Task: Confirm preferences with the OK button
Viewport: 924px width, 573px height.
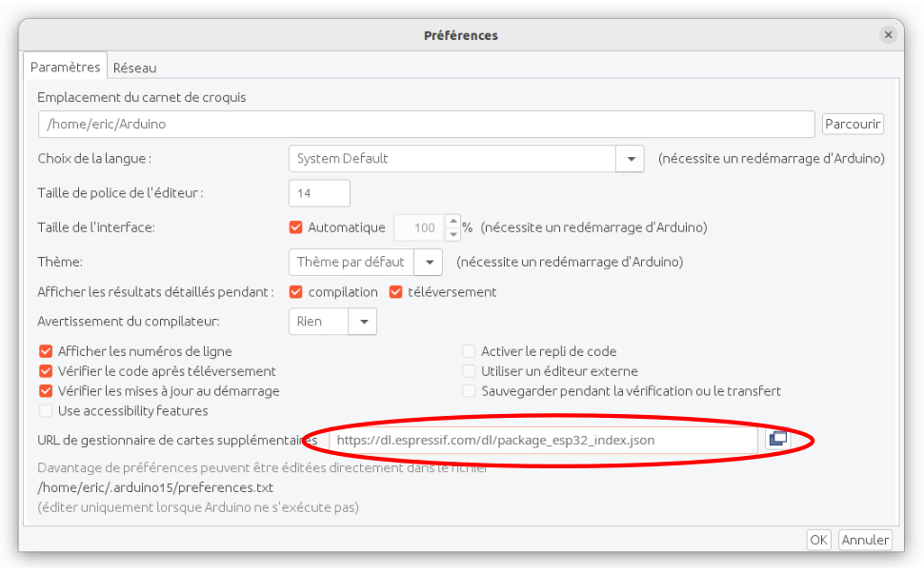Action: tap(818, 540)
